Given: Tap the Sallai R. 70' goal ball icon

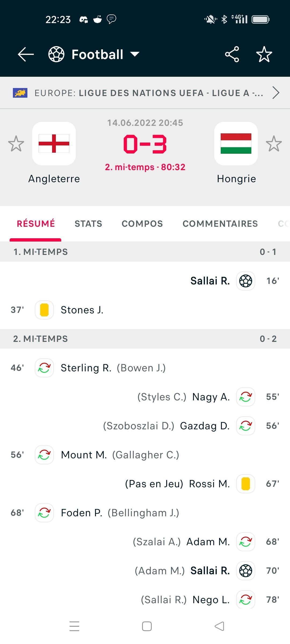Looking at the screenshot, I should pos(245,571).
